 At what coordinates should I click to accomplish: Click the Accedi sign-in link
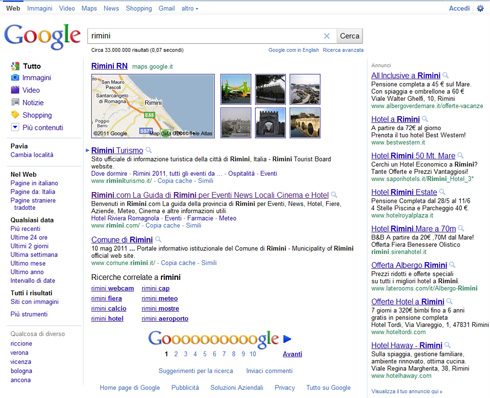459,8
